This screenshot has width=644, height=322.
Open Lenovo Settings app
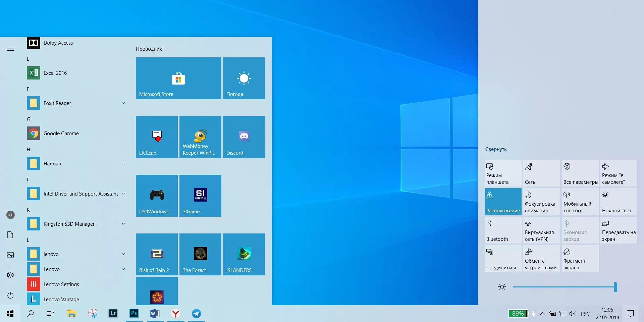coord(77,284)
